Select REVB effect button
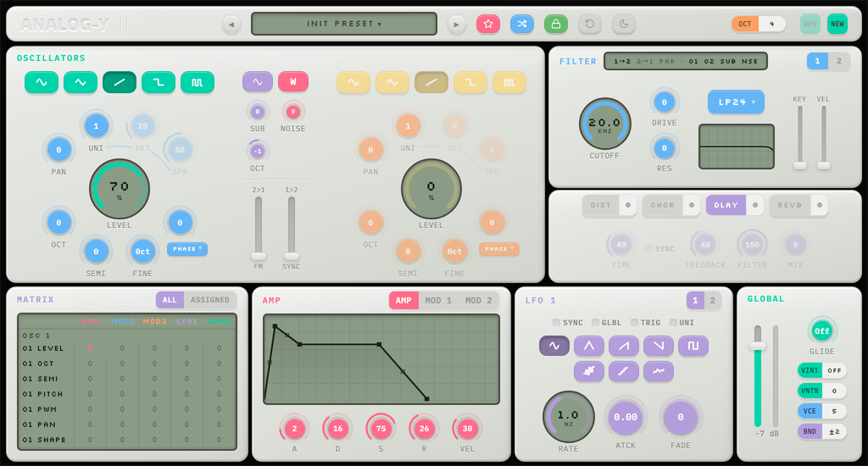The height and width of the screenshot is (466, 868). pos(789,205)
